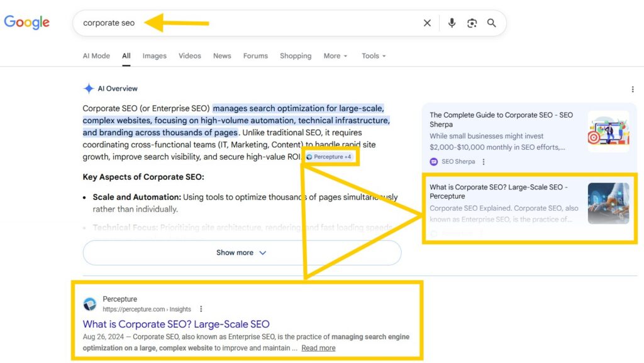Switch to the AI Mode tab
This screenshot has height=363, width=644.
pyautogui.click(x=96, y=56)
